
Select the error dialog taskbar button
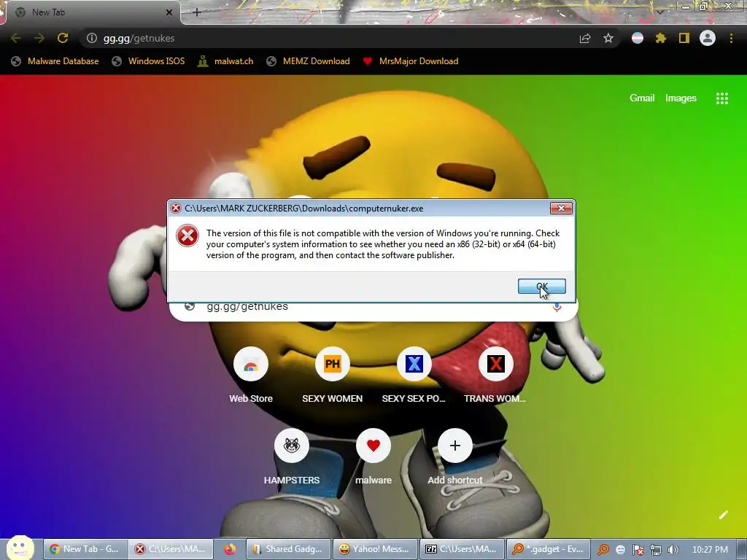click(x=171, y=549)
